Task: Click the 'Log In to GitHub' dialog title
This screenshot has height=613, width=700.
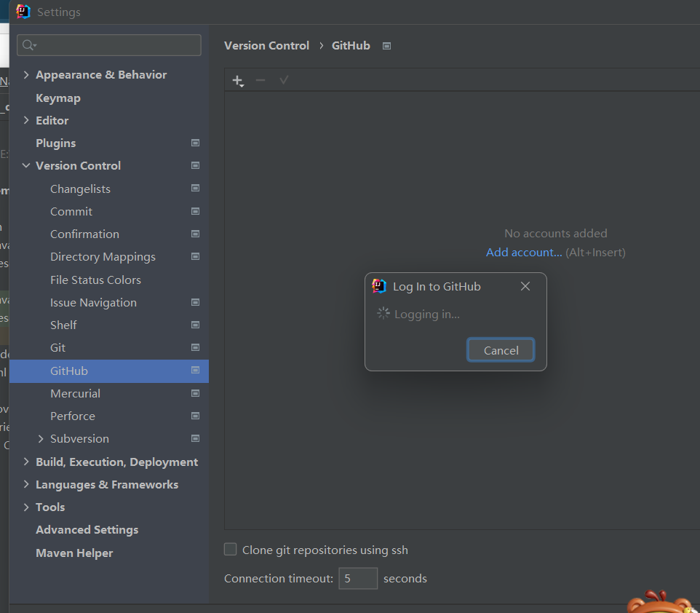Action: tap(437, 287)
